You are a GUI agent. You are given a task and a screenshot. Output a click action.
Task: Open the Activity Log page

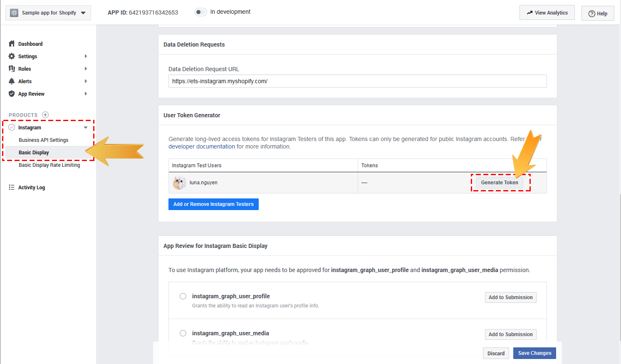click(x=32, y=188)
